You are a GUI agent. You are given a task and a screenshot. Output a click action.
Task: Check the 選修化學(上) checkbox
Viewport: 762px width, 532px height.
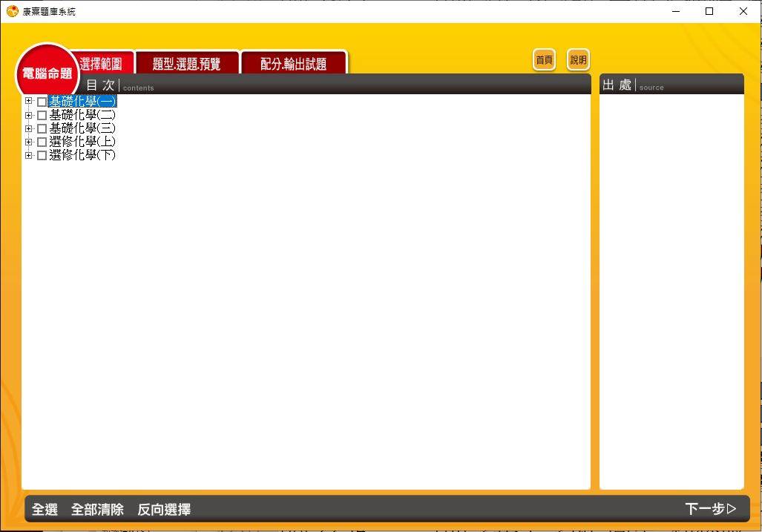click(42, 142)
